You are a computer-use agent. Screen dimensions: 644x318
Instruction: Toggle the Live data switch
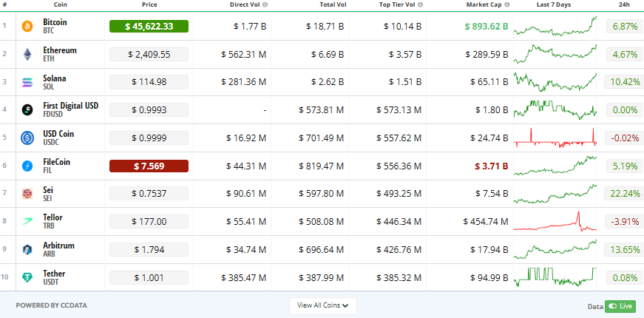coord(620,306)
